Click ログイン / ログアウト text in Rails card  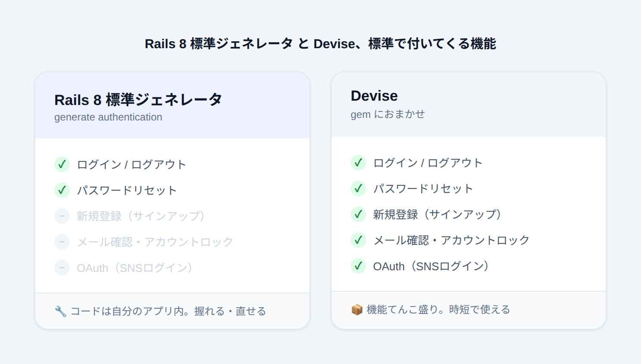[x=131, y=164]
